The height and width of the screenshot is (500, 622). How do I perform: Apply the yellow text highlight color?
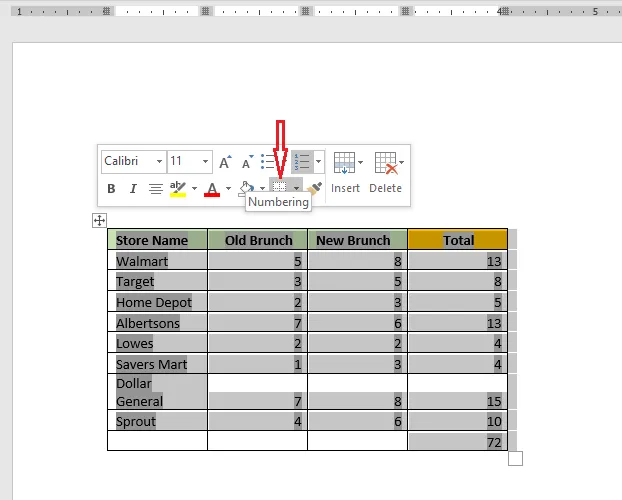[x=178, y=188]
